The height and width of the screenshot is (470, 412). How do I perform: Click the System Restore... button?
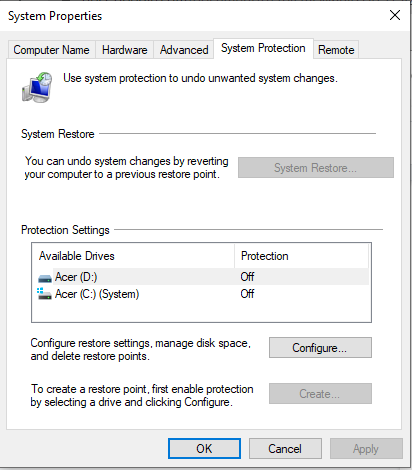pyautogui.click(x=316, y=168)
